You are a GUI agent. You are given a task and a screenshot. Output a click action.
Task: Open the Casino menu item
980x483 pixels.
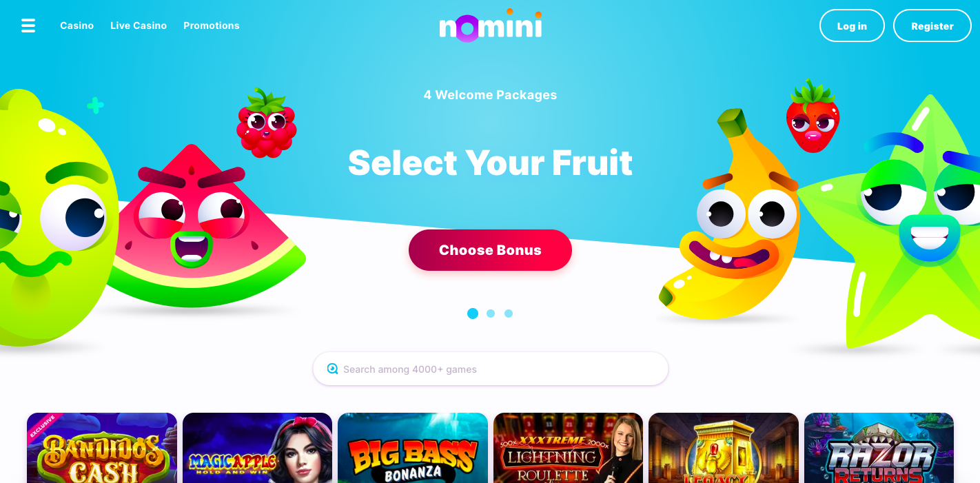pyautogui.click(x=76, y=25)
